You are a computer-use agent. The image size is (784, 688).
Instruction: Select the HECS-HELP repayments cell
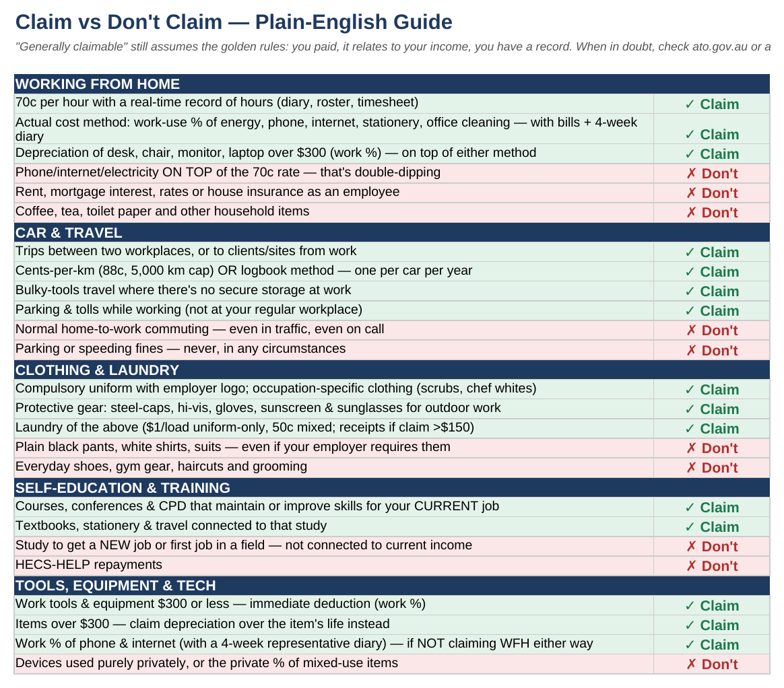point(334,565)
